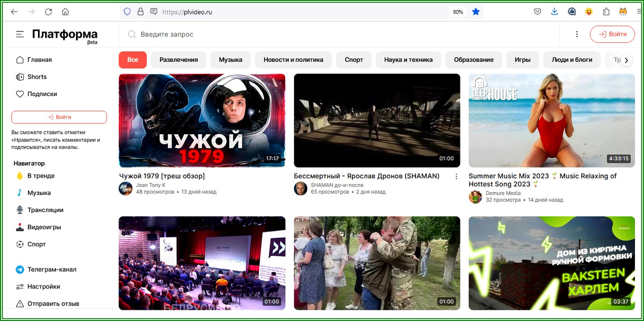The height and width of the screenshot is (321, 644).
Task: Select the Развлечения category chip
Action: click(179, 60)
